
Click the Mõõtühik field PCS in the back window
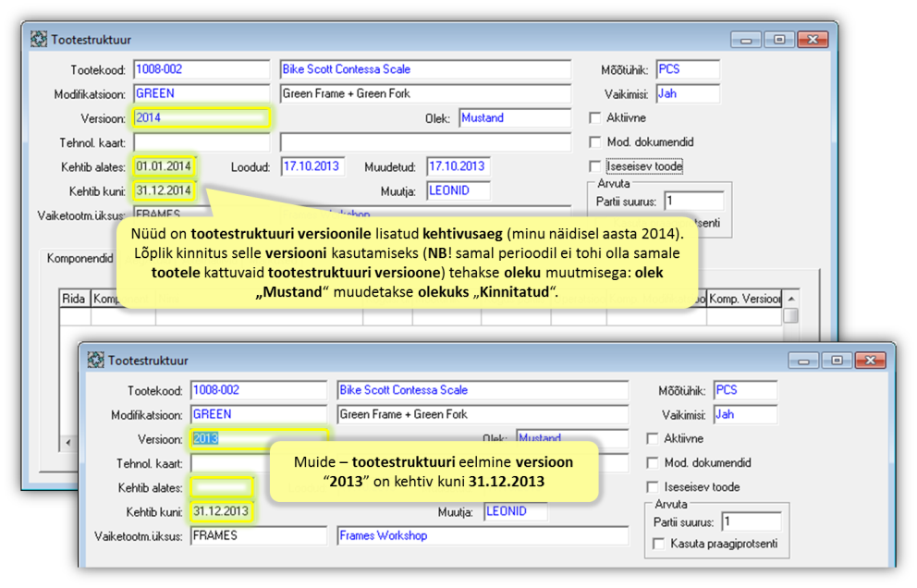pyautogui.click(x=688, y=69)
